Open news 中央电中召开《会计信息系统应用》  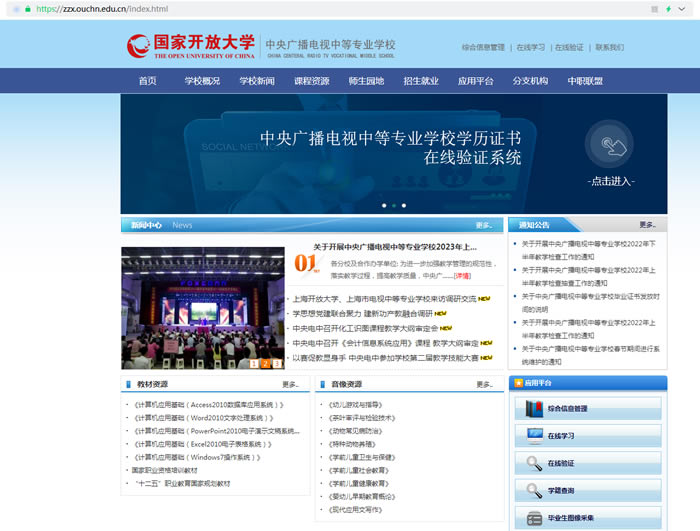385,343
